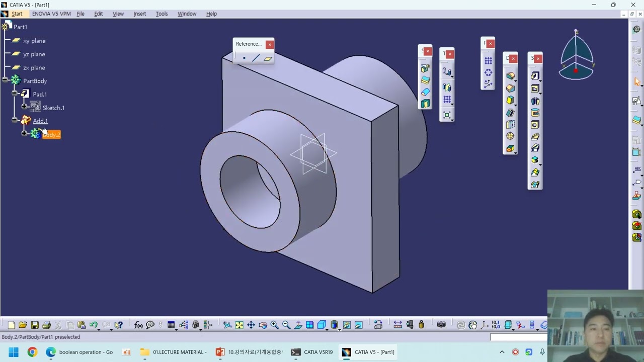Image resolution: width=644 pixels, height=362 pixels.
Task: Select the zx plane in tree
Action: [34, 67]
